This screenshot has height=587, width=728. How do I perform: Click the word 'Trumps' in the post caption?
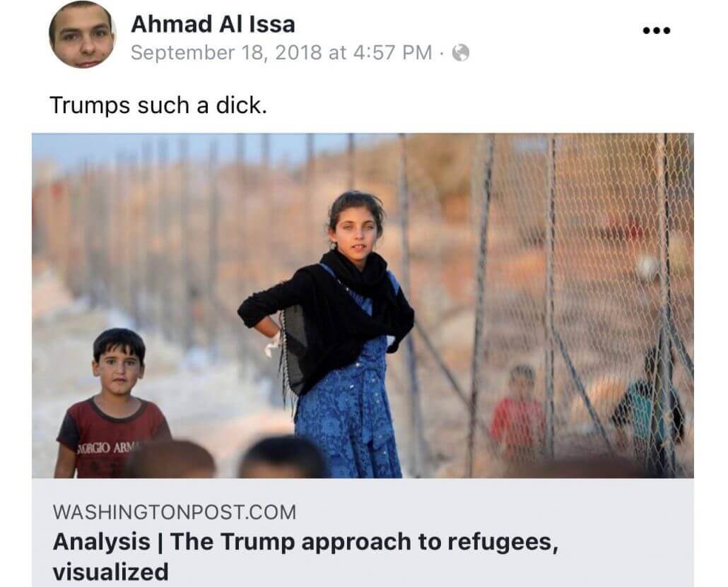click(90, 106)
